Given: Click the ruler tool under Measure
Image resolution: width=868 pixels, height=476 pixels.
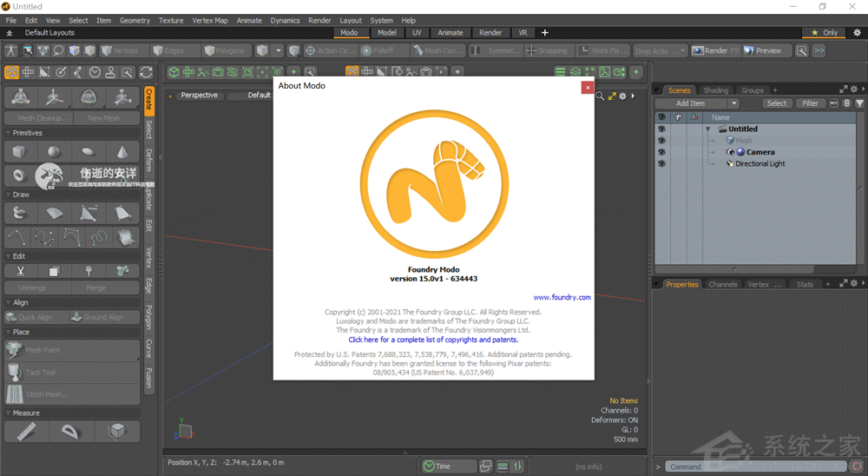Looking at the screenshot, I should click(26, 431).
